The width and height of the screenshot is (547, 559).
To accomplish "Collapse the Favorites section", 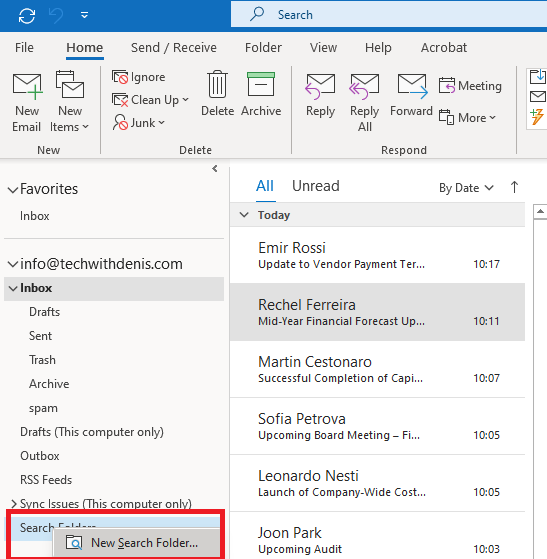I will [13, 190].
